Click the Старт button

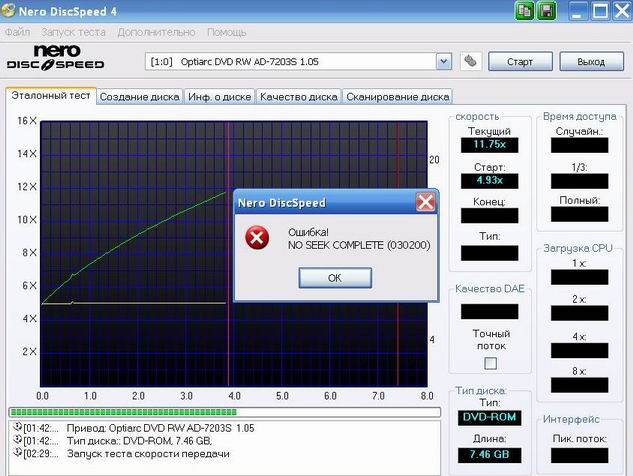tap(520, 61)
